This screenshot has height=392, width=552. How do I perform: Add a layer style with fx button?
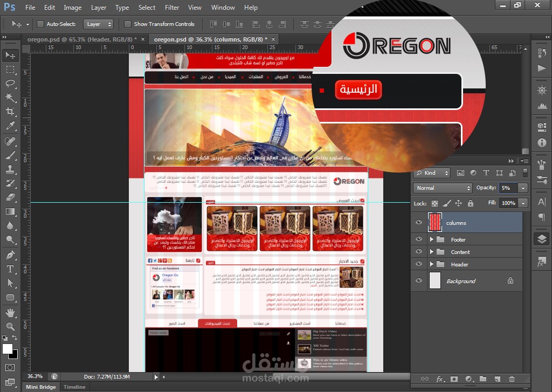pyautogui.click(x=440, y=379)
